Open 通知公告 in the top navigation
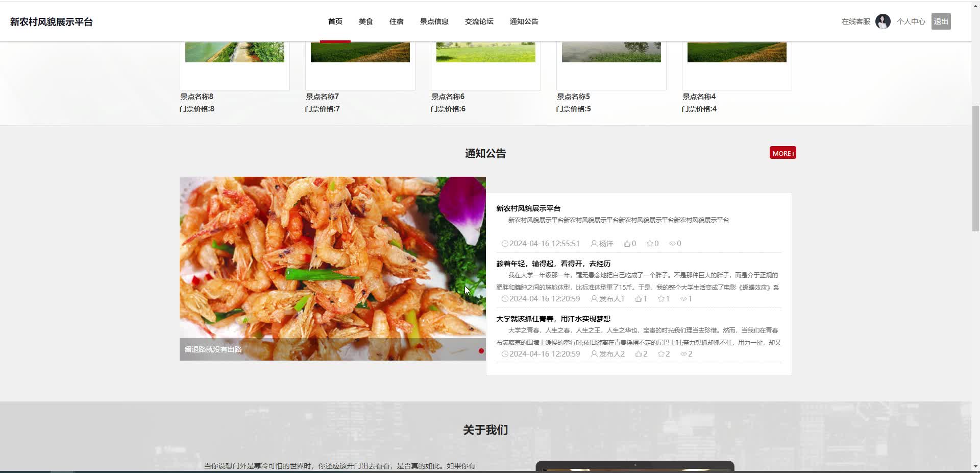The width and height of the screenshot is (980, 473). click(x=524, y=21)
